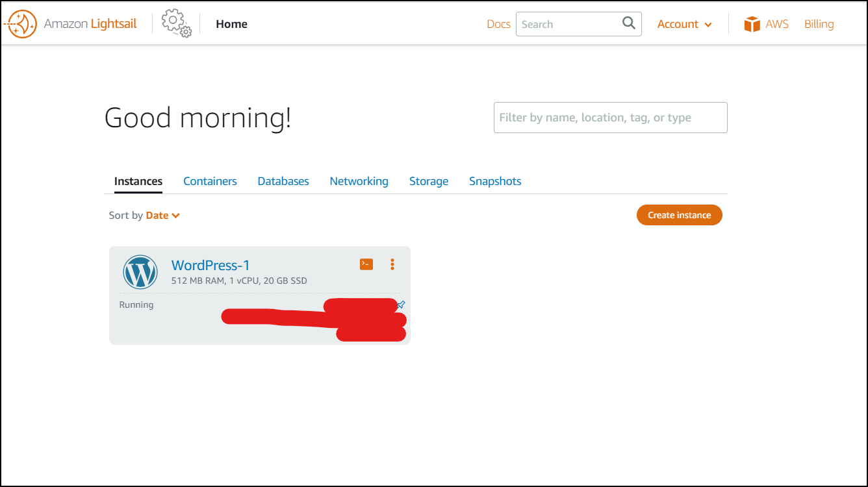Open the Docs link

click(498, 24)
